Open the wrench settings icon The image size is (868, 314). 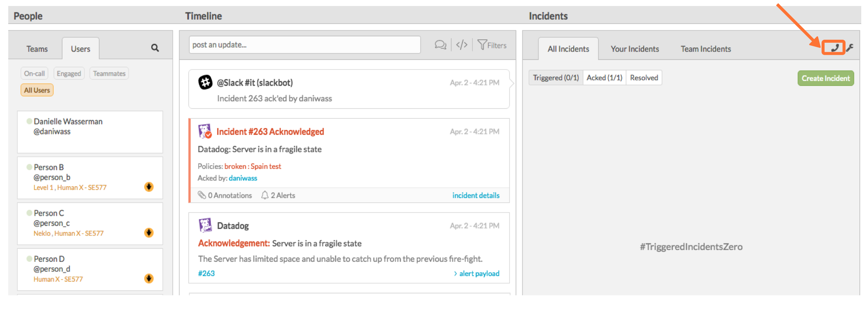[850, 48]
